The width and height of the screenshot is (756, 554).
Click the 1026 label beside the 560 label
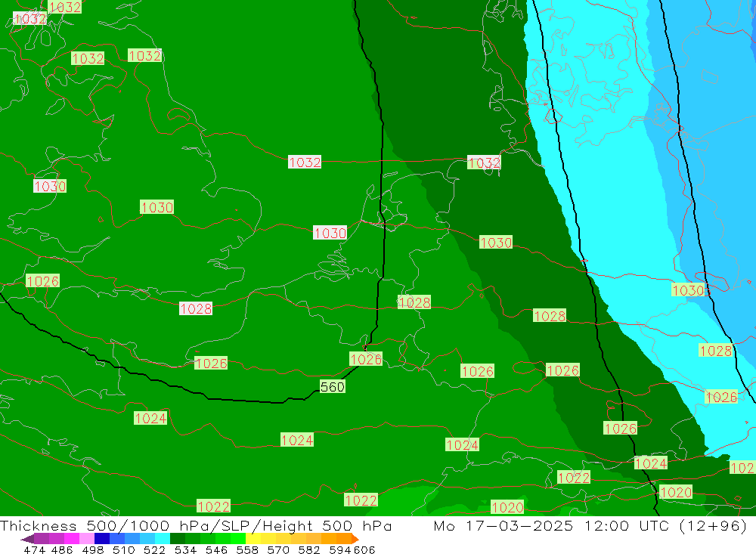click(x=365, y=359)
